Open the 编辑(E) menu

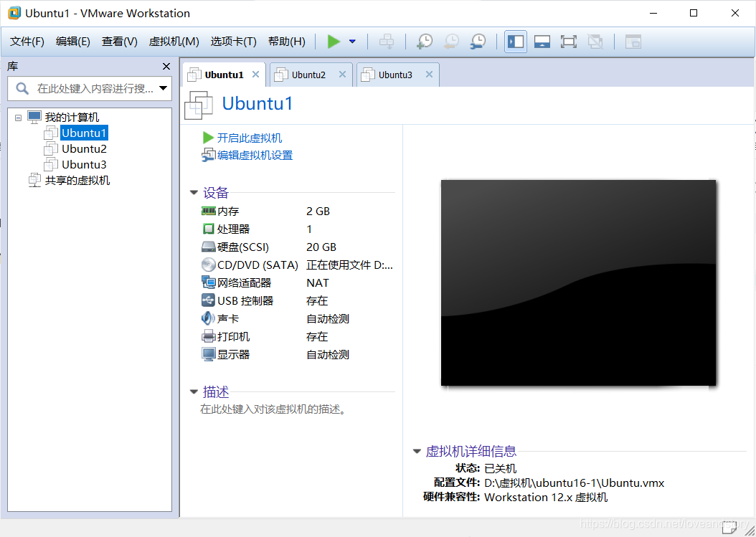click(x=73, y=42)
